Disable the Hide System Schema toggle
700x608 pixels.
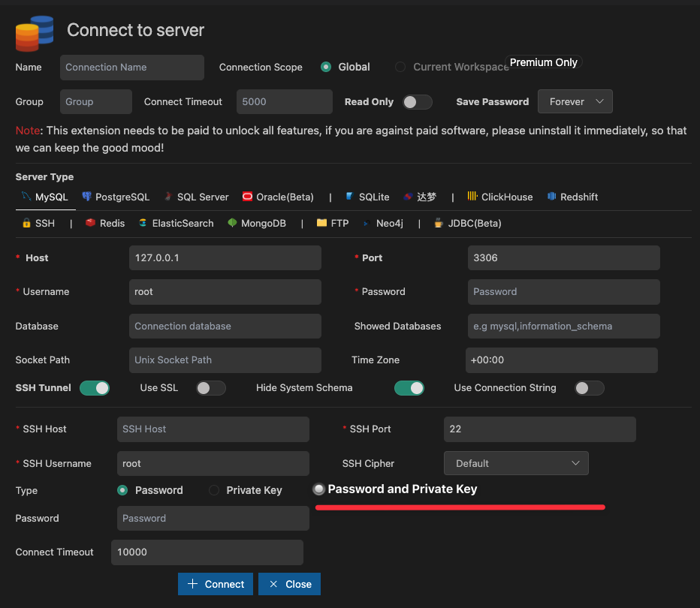[409, 388]
